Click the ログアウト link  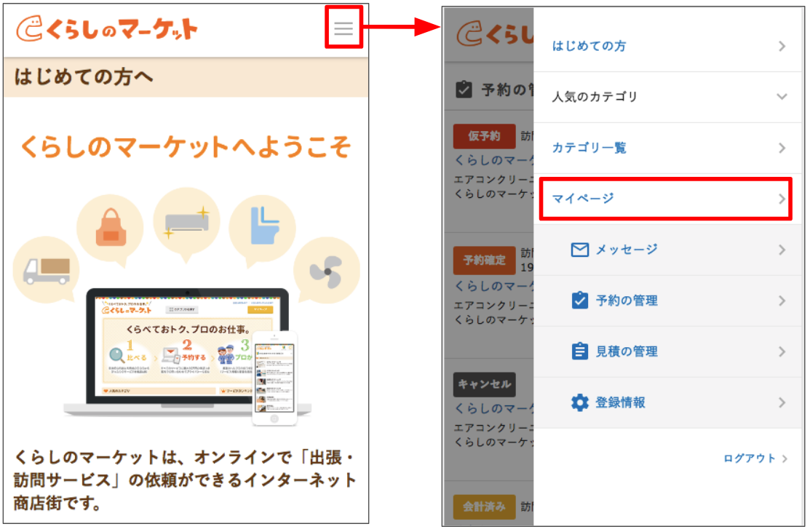755,458
